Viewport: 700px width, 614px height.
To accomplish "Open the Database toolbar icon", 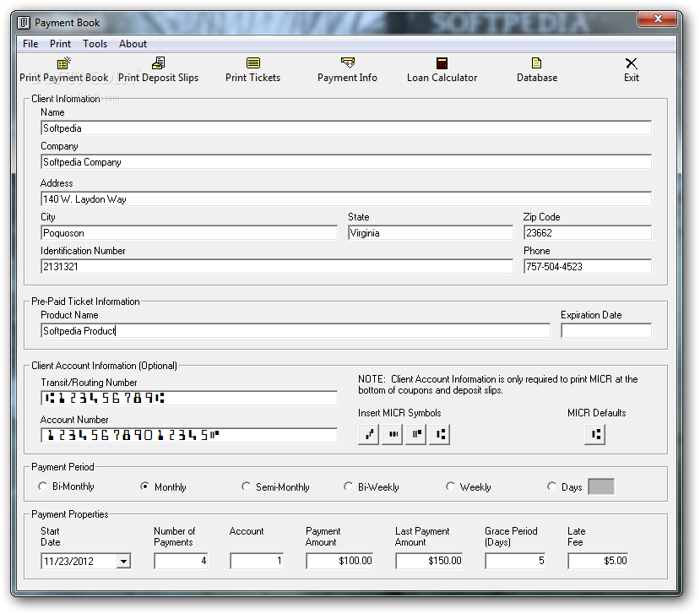I will point(536,63).
